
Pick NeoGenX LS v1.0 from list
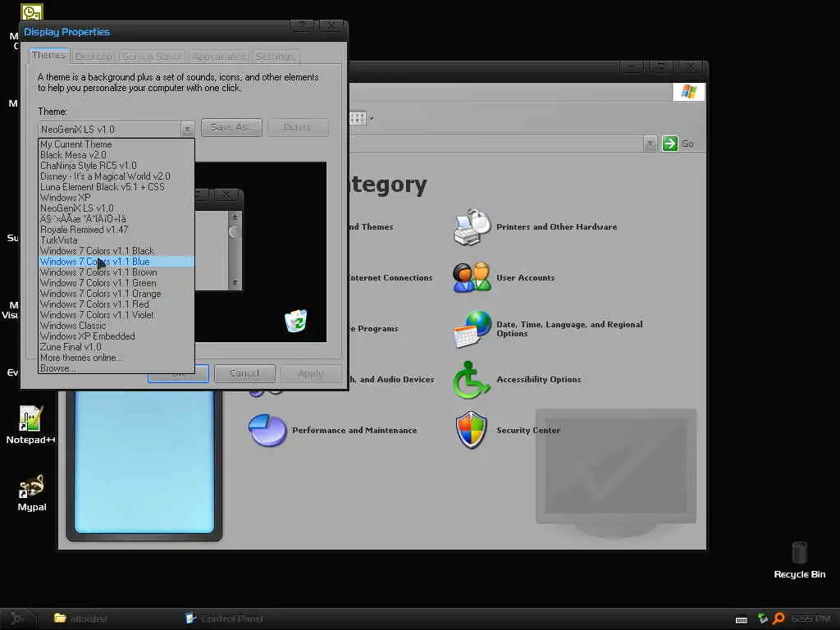(116, 208)
